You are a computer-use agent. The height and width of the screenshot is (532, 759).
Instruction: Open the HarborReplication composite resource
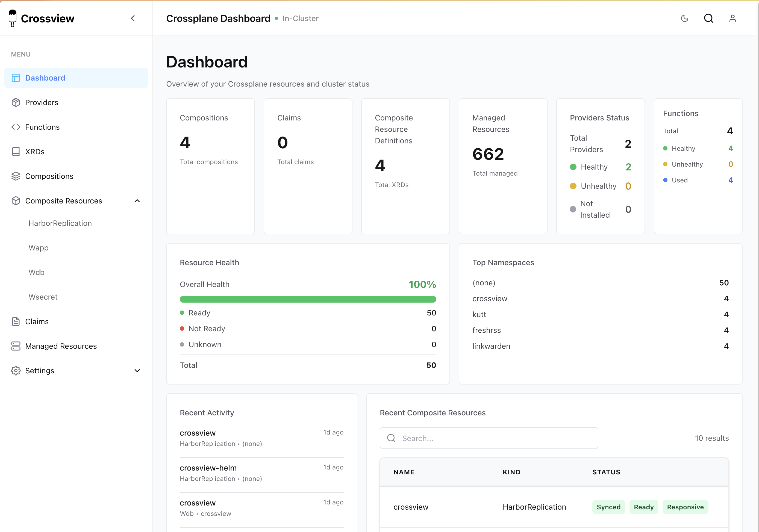click(60, 223)
